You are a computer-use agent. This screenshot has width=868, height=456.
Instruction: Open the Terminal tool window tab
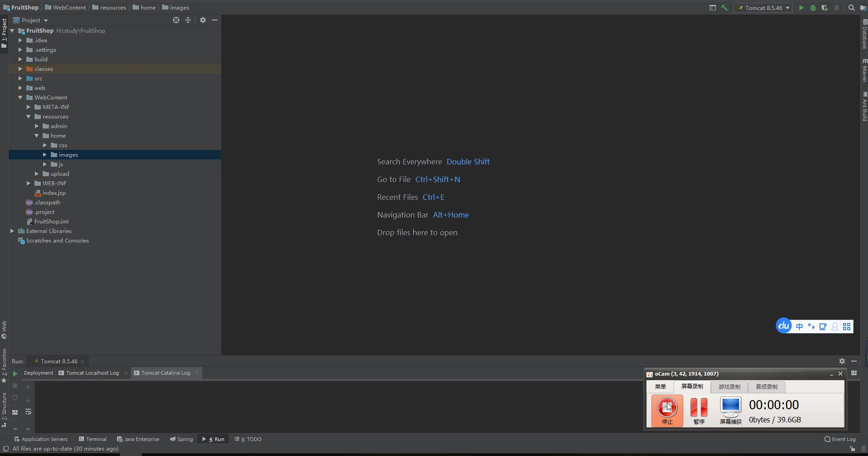(x=93, y=439)
